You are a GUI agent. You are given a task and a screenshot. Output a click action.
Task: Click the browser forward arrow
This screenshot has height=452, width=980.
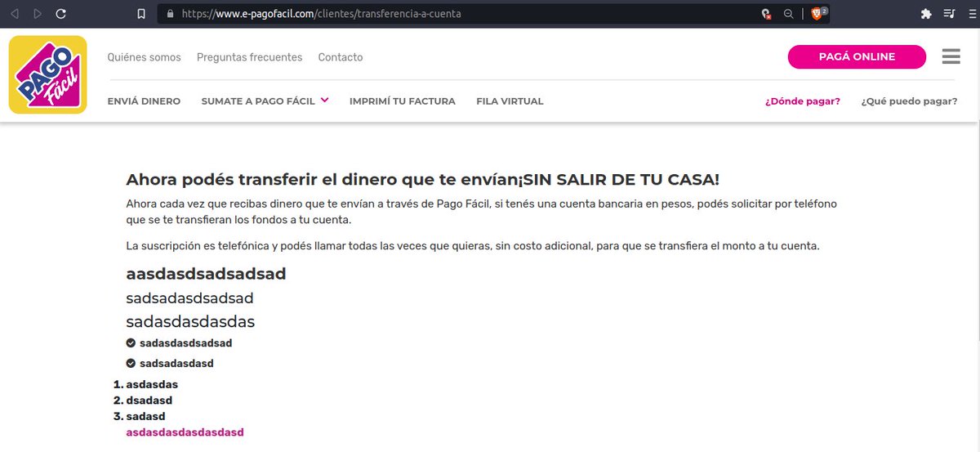click(37, 14)
